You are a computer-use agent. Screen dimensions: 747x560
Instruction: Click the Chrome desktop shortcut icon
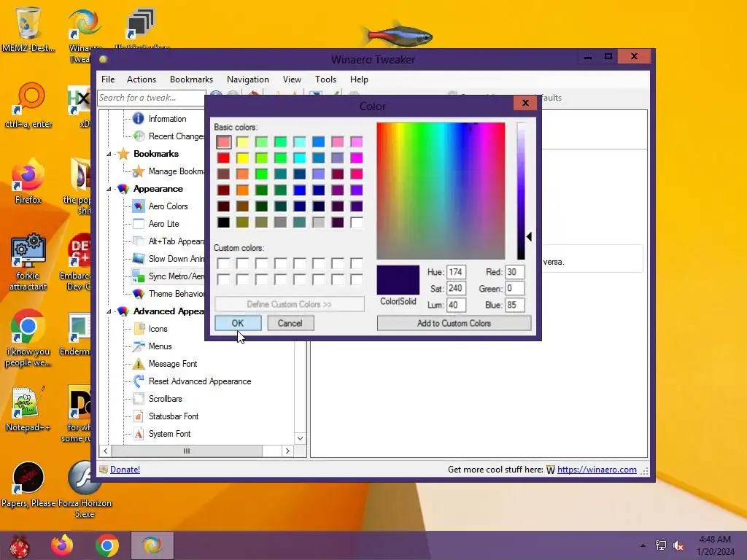coord(28,327)
